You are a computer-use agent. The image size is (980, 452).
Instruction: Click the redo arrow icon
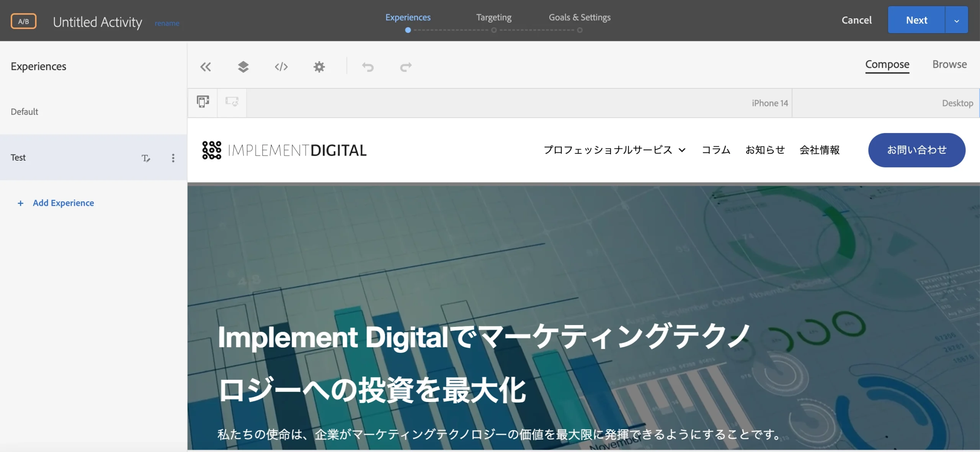tap(406, 67)
